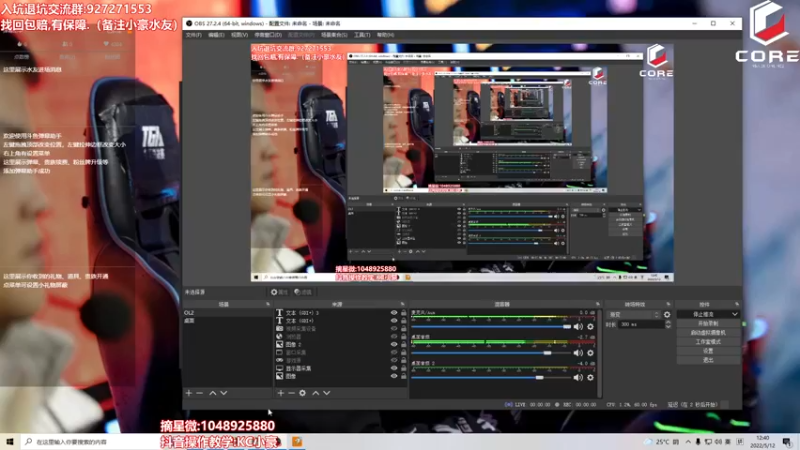Open the 编辑(E) menu
800x450 pixels.
point(216,35)
